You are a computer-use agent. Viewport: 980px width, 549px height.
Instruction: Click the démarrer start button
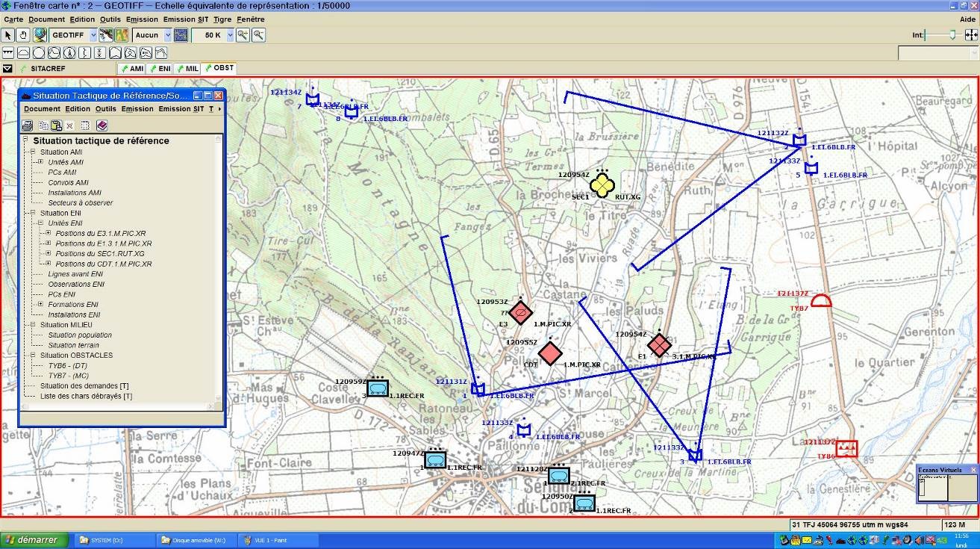point(34,540)
